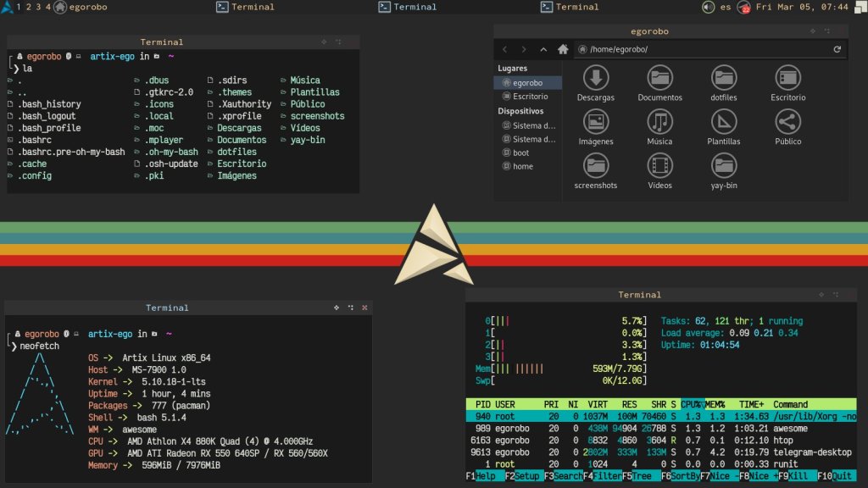Click the volume speaker icon in top bar

(x=708, y=7)
